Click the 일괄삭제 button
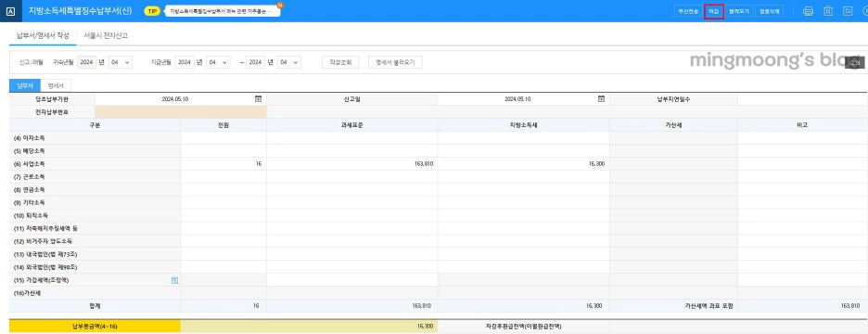The image size is (868, 334). click(769, 11)
